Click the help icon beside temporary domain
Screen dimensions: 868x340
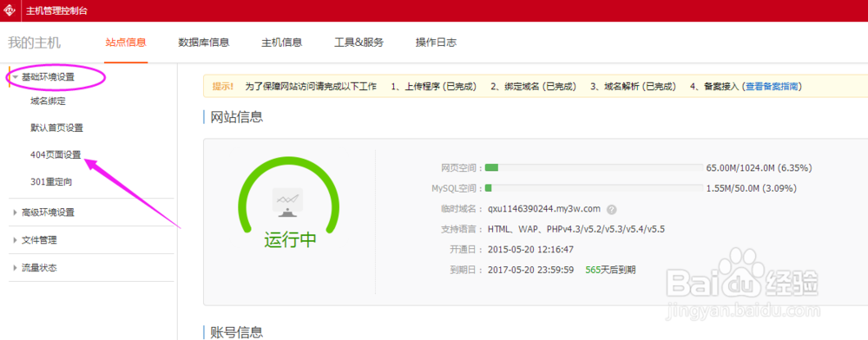pos(612,210)
